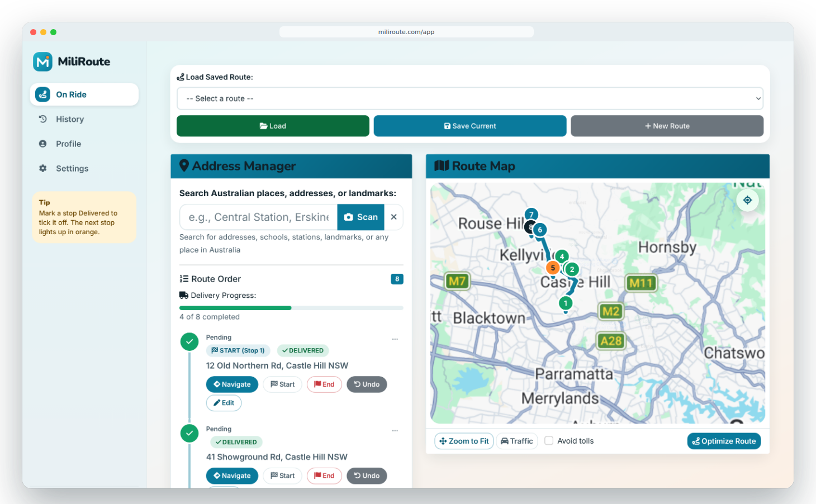Click the Scan camera button
This screenshot has width=816, height=504.
pos(361,217)
